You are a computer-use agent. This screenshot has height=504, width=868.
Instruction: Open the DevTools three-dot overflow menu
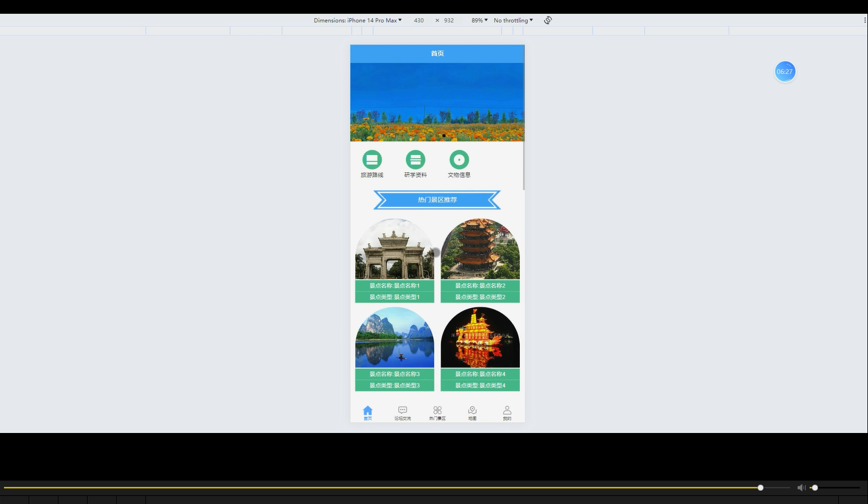point(865,19)
